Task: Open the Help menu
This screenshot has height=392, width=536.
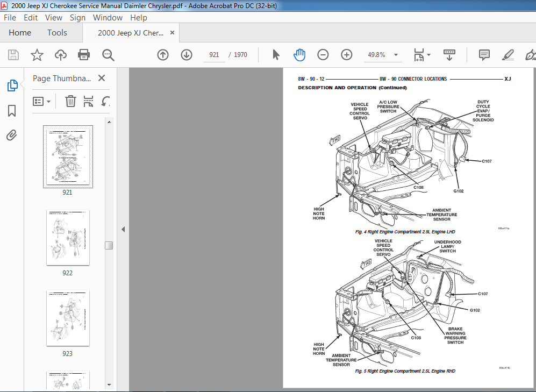Action: point(139,17)
